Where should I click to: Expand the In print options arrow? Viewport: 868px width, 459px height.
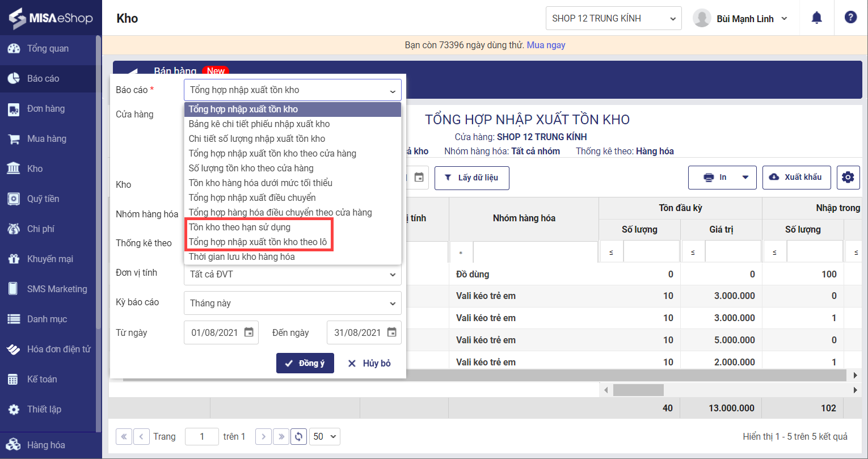point(745,178)
